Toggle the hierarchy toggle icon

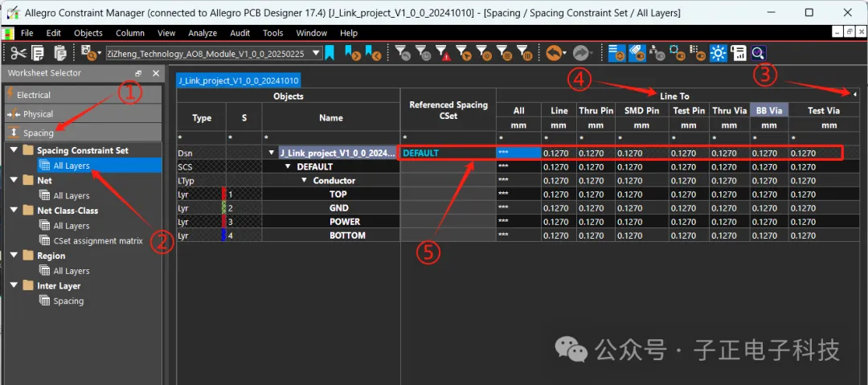click(657, 53)
